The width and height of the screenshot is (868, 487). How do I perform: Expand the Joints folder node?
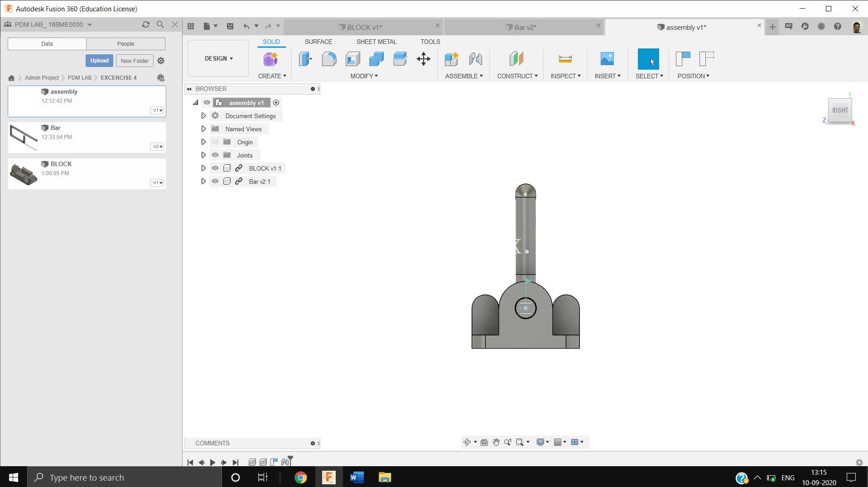(x=203, y=155)
